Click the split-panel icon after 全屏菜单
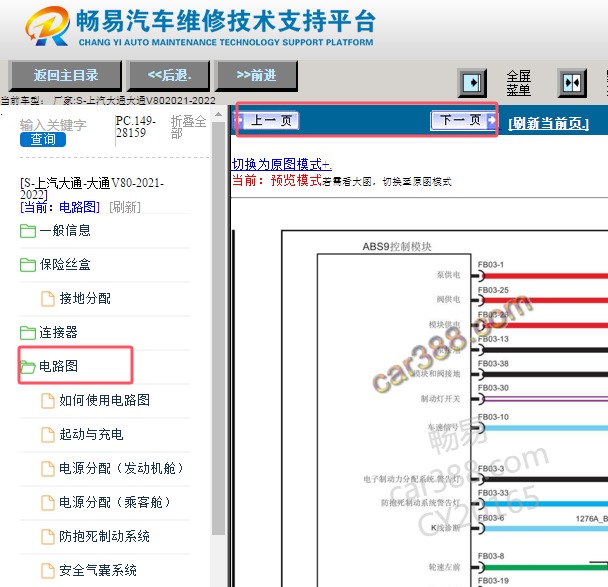The height and width of the screenshot is (587, 608). click(x=572, y=83)
